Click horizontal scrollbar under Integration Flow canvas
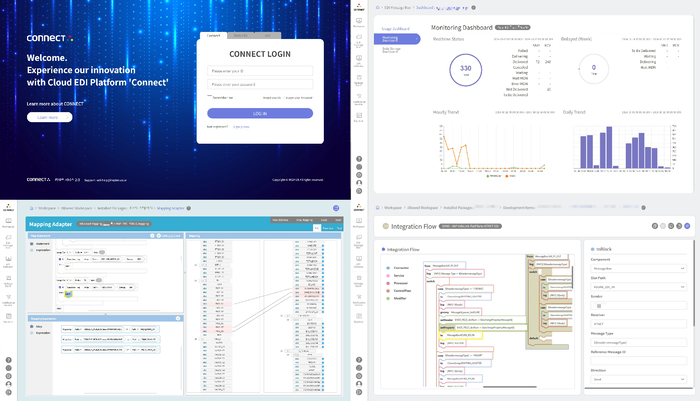 tap(510, 387)
